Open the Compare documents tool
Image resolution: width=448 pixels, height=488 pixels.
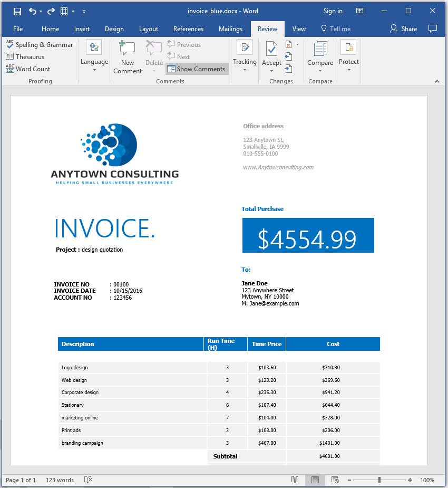[x=320, y=55]
